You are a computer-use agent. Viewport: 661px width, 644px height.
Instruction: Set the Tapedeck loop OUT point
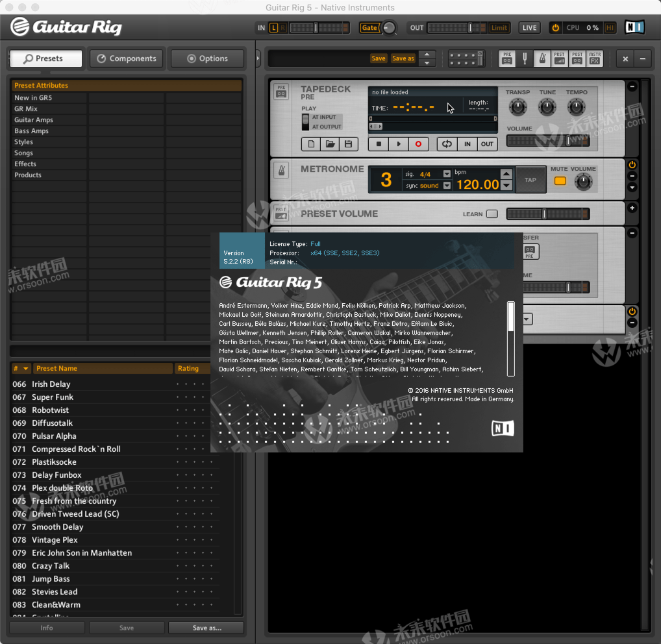point(488,144)
